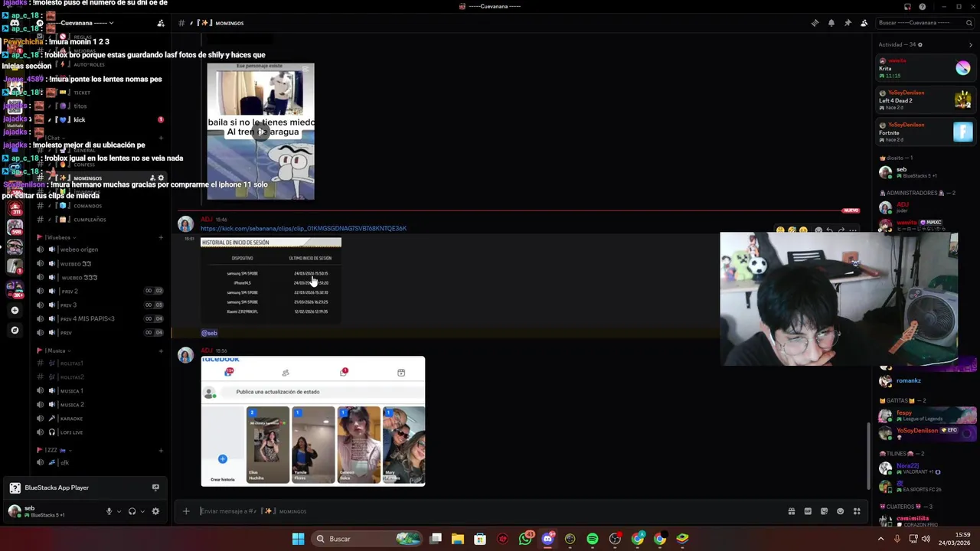Click Forward arrow on the hovered message
Image resolution: width=980 pixels, height=551 pixels.
pyautogui.click(x=841, y=230)
